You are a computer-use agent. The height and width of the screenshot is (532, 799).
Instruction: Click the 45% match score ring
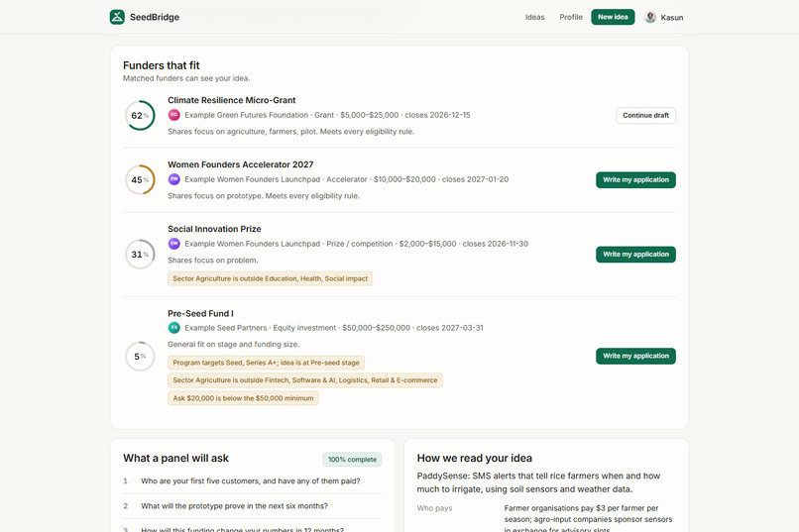tap(140, 179)
